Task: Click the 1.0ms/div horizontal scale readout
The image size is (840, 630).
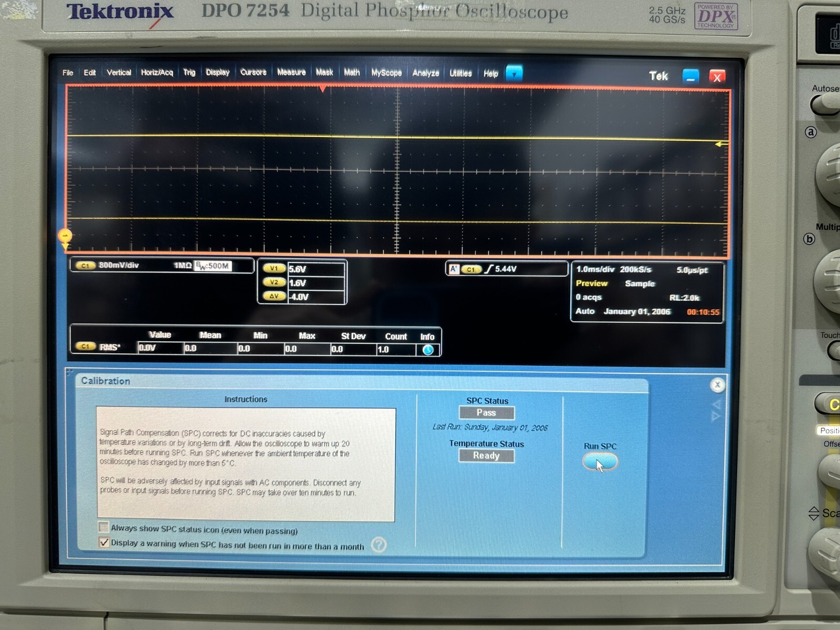Action: click(595, 269)
